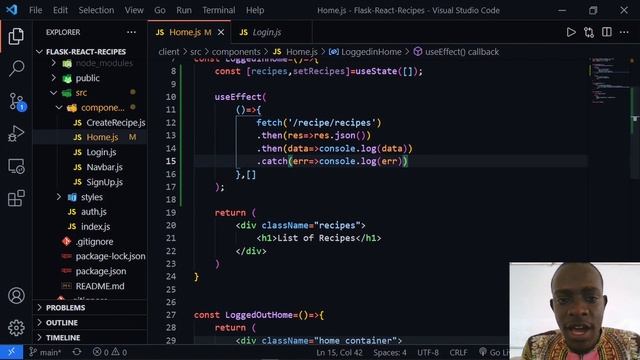Open the Selection menu

coord(96,10)
